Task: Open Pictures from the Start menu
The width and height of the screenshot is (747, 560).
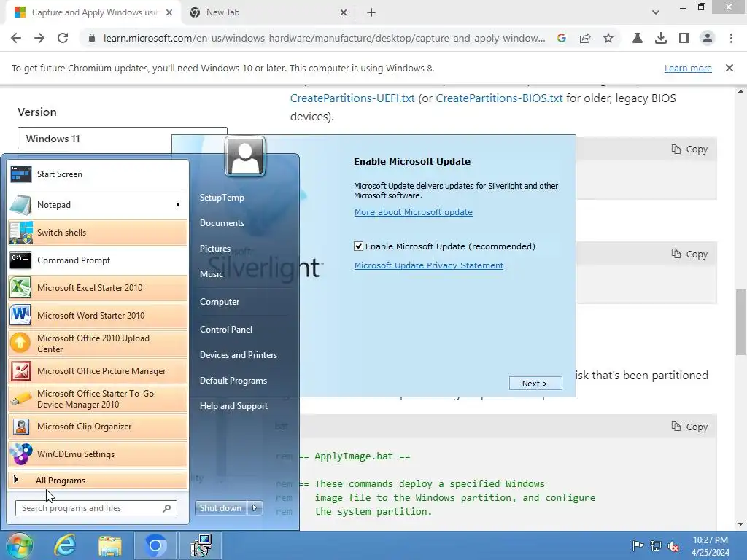Action: pyautogui.click(x=215, y=249)
